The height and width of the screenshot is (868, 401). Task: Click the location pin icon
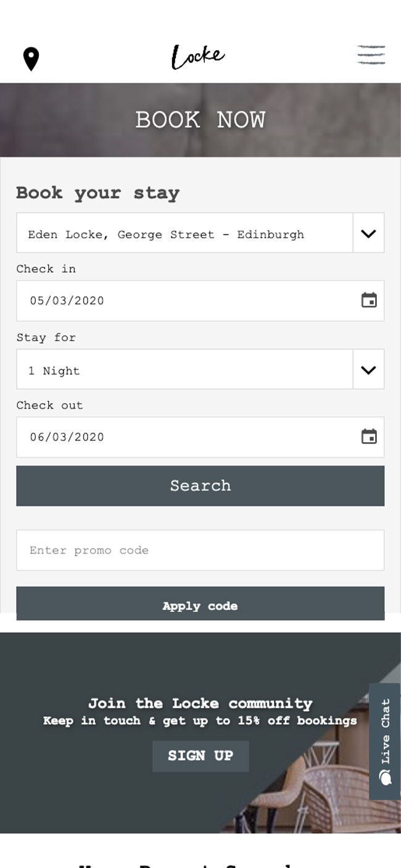click(x=31, y=59)
